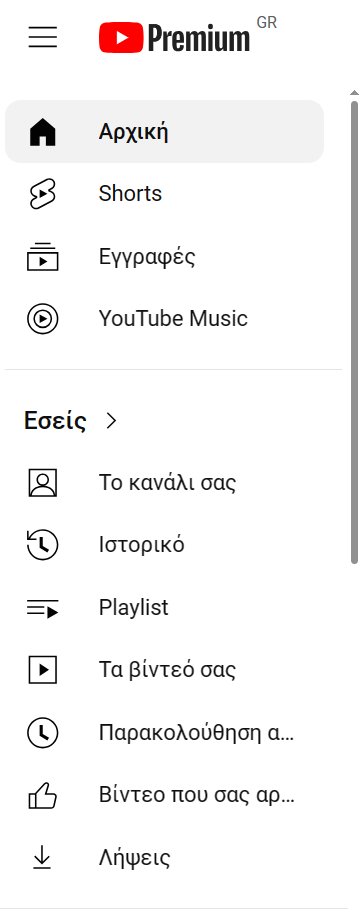Screen dimensions: 362x918
Task: Click the thumbs-up liked videos icon
Action: pyautogui.click(x=43, y=795)
